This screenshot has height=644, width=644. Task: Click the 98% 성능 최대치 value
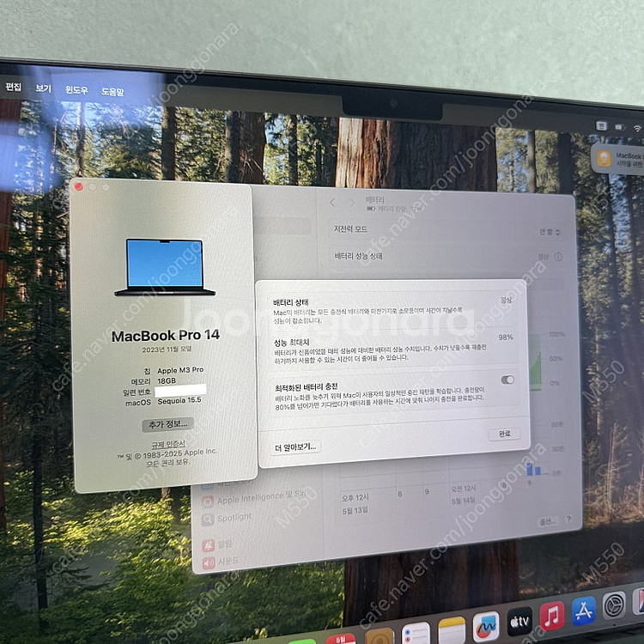506,337
